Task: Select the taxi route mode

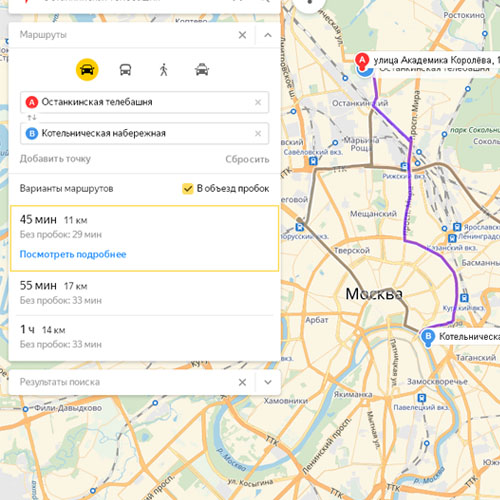Action: (x=202, y=70)
